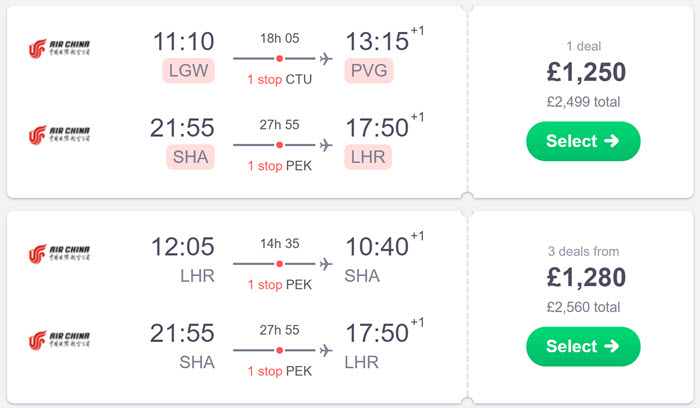Screen dimensions: 700x408
Task: Select the £1,280 flight deal
Action: coord(583,346)
